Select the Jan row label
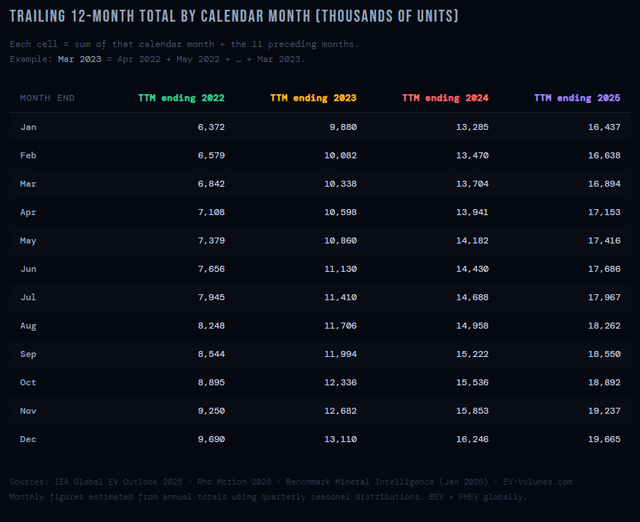The width and height of the screenshot is (640, 522). [28, 127]
